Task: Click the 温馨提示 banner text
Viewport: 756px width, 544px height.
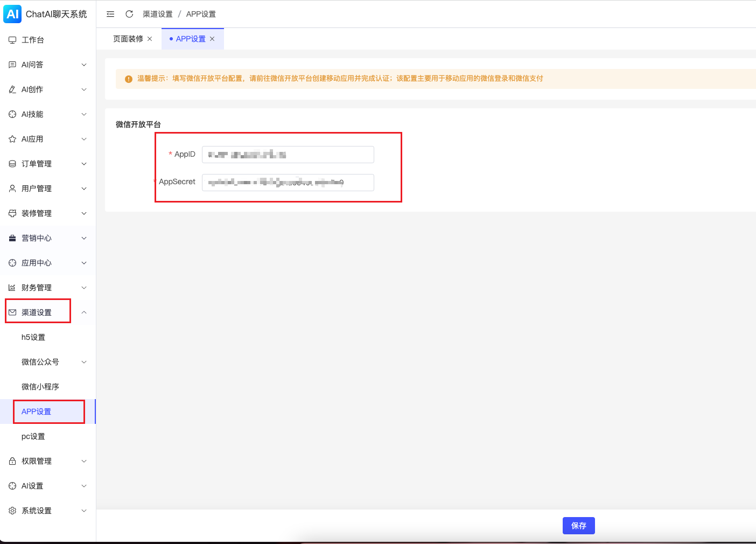Action: point(340,79)
